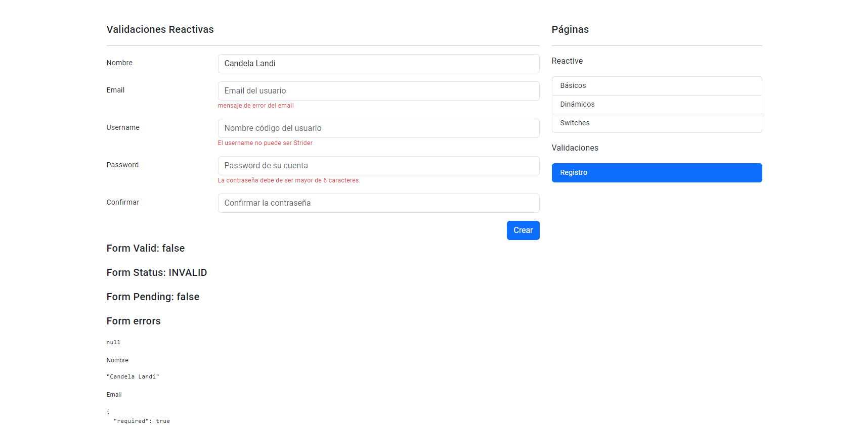Go to the Switches page

(657, 123)
